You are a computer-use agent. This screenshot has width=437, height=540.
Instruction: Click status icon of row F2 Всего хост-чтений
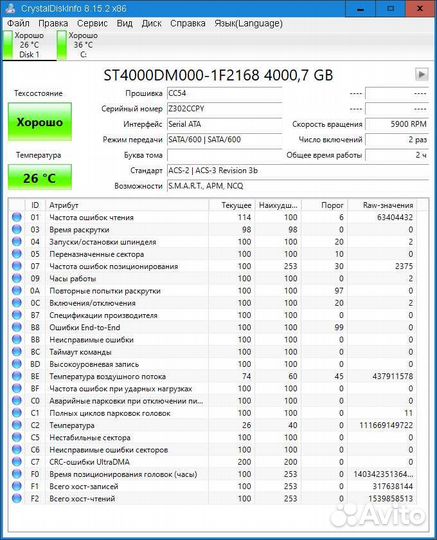[17, 498]
